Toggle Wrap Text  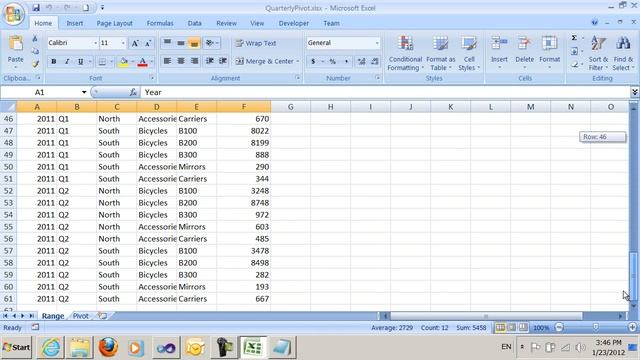[256, 43]
